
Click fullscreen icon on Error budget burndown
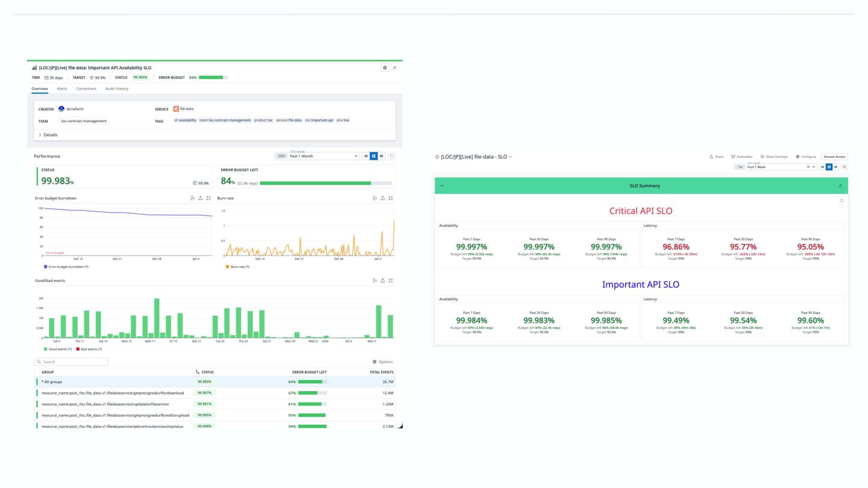(209, 198)
